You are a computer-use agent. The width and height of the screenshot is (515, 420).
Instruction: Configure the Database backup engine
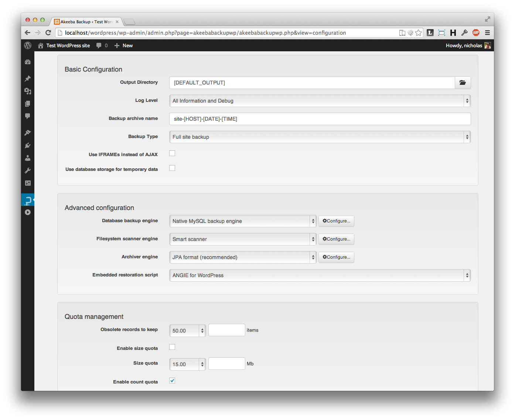pos(336,221)
